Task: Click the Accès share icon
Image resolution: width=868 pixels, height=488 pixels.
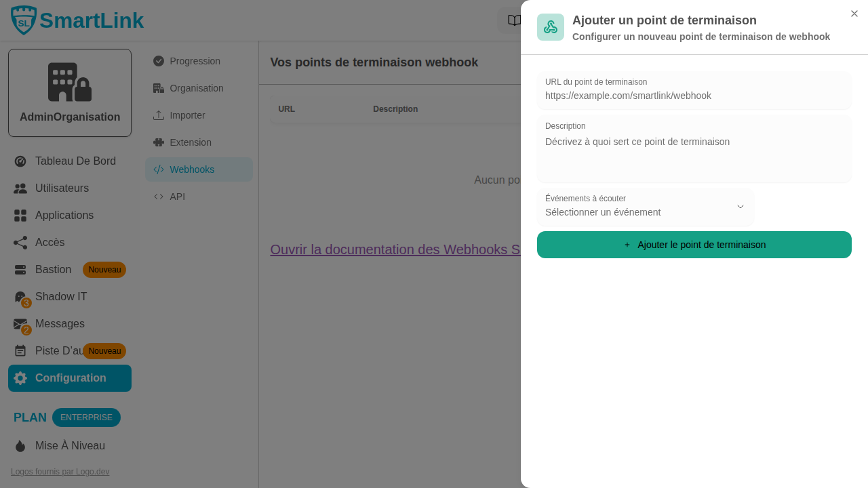Action: coord(20,243)
